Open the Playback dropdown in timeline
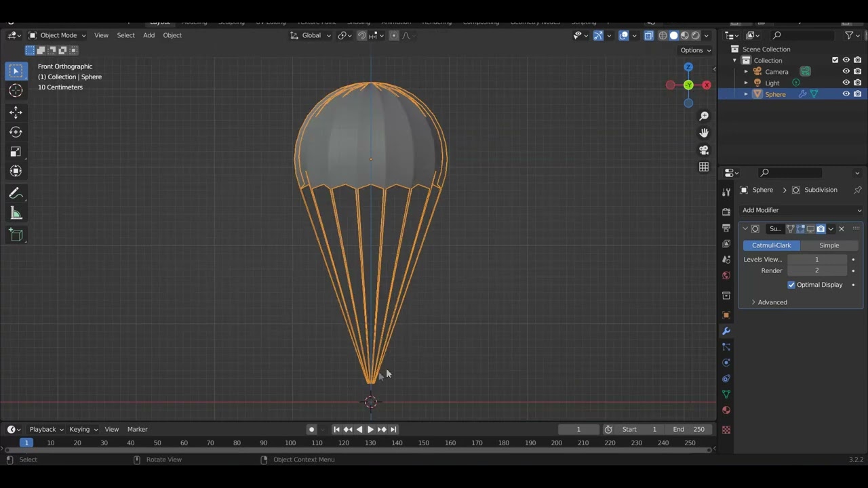Image resolution: width=868 pixels, height=488 pixels. 46,429
